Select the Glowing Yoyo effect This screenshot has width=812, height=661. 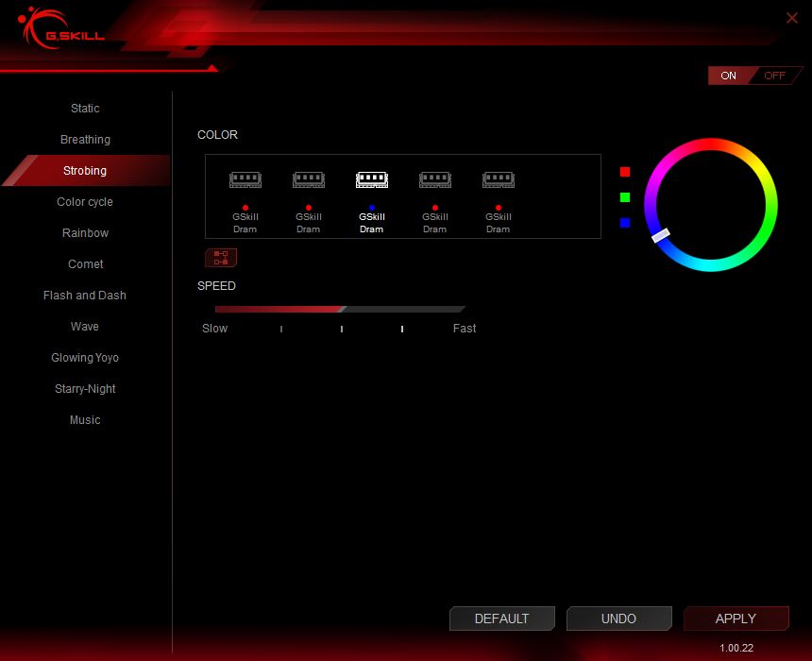[x=85, y=358]
